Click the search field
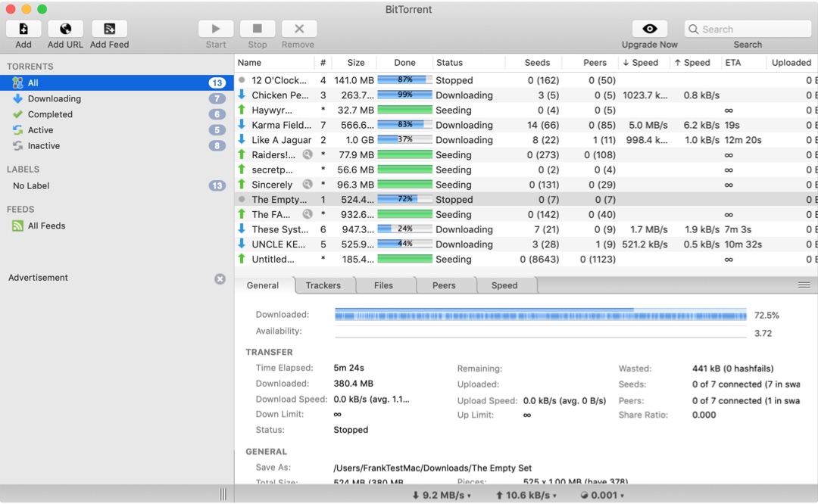818x504 pixels. coord(748,30)
